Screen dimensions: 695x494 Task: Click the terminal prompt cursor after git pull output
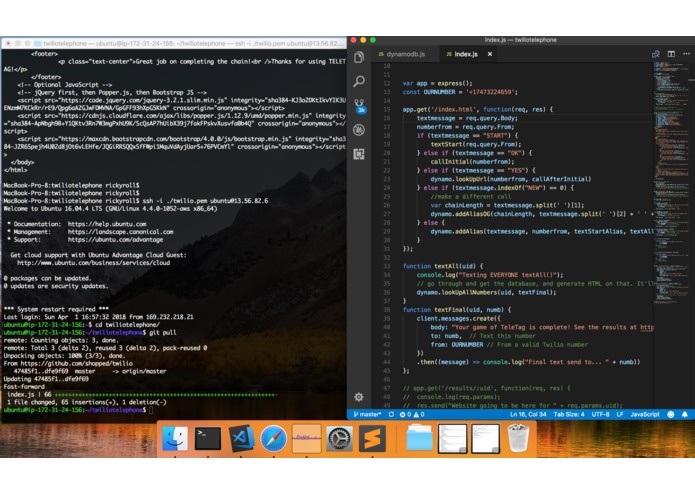tap(151, 410)
